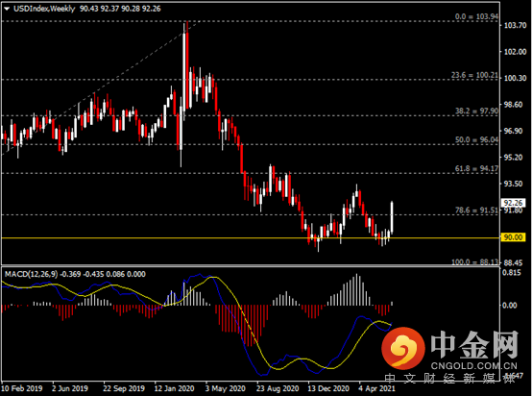Click the CNGOLD.COM.CN watermark logo icon
The image size is (532, 396).
pos(402,349)
